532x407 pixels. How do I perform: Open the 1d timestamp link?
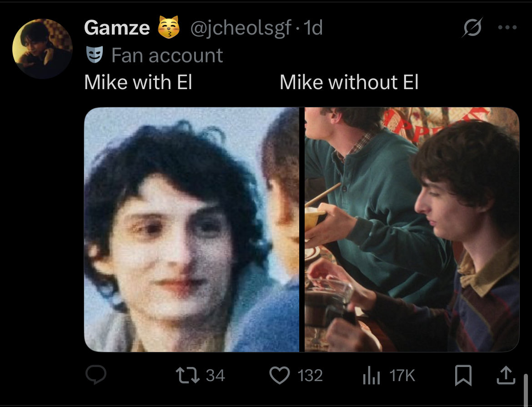pyautogui.click(x=312, y=28)
